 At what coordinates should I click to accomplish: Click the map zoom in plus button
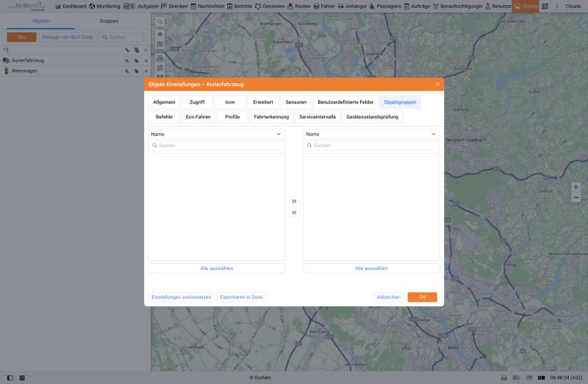click(576, 187)
